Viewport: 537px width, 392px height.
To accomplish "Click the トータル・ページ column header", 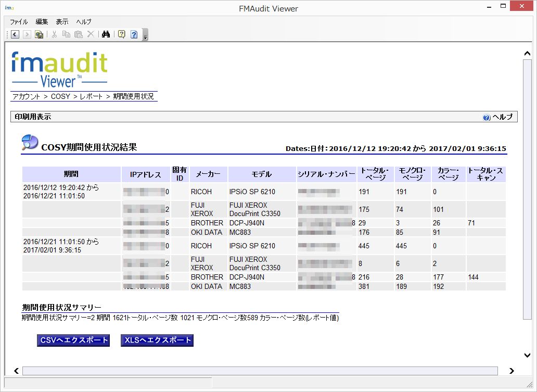I will [x=375, y=174].
